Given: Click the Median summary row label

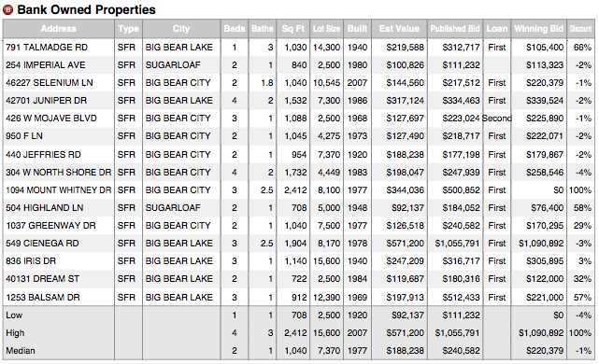Looking at the screenshot, I should (x=21, y=350).
